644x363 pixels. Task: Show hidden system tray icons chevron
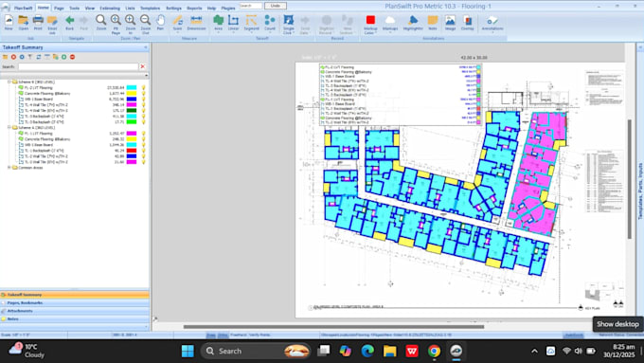pos(534,351)
